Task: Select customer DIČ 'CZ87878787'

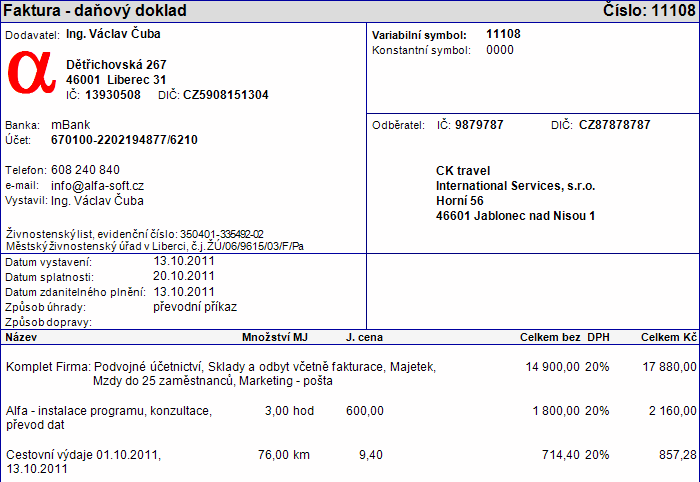Action: (x=615, y=125)
